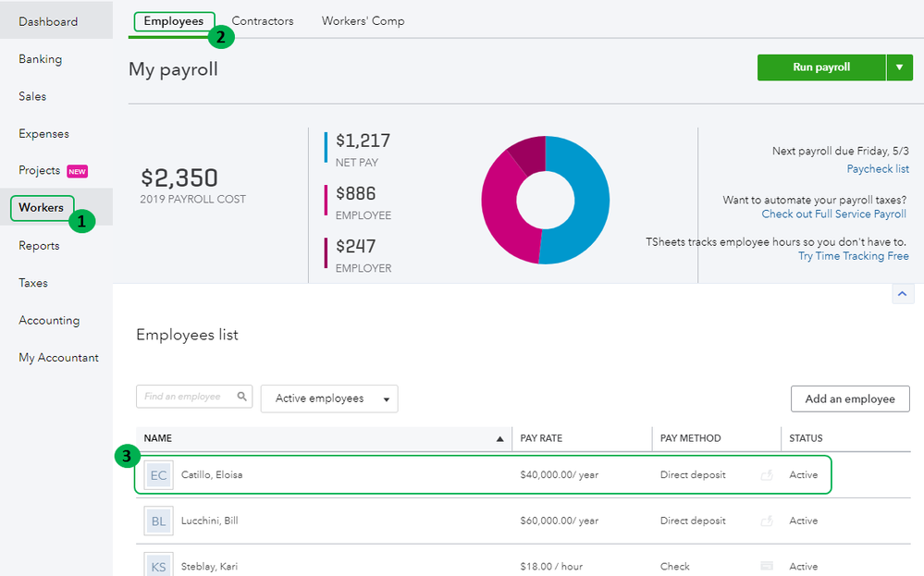Open the Paycheck list link
The width and height of the screenshot is (924, 576).
pyautogui.click(x=878, y=169)
